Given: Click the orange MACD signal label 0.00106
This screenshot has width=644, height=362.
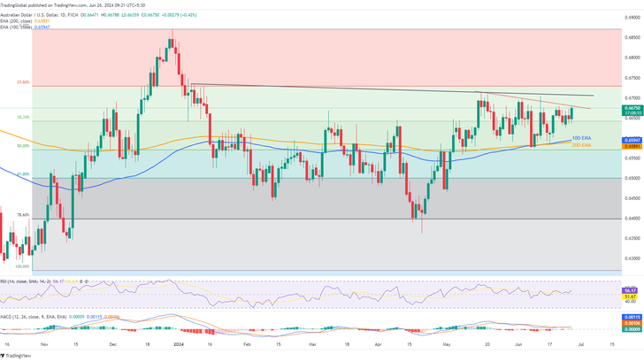Looking at the screenshot, I should tap(632, 323).
